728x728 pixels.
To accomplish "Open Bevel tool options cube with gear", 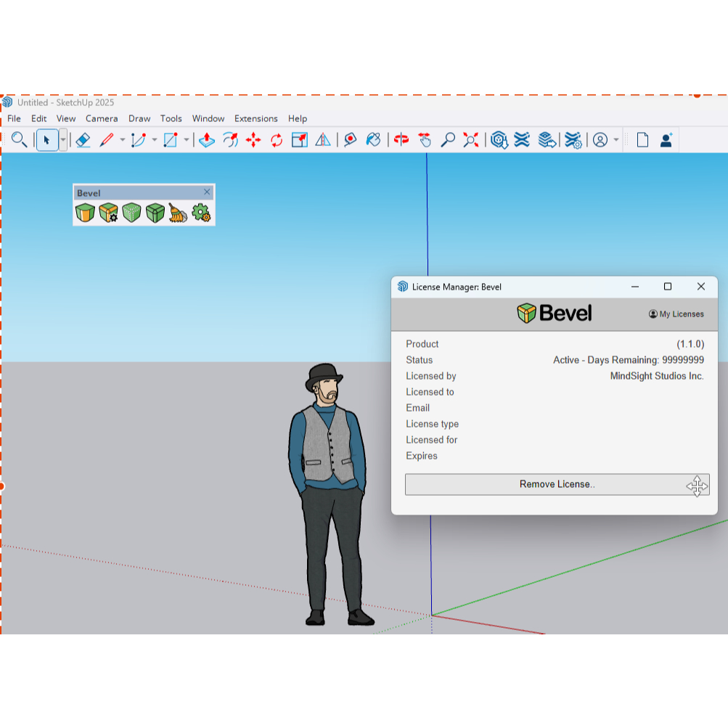I will click(109, 213).
